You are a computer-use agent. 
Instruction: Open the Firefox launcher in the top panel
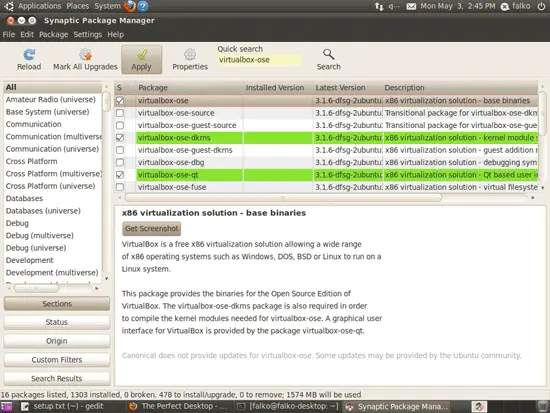[130, 6]
